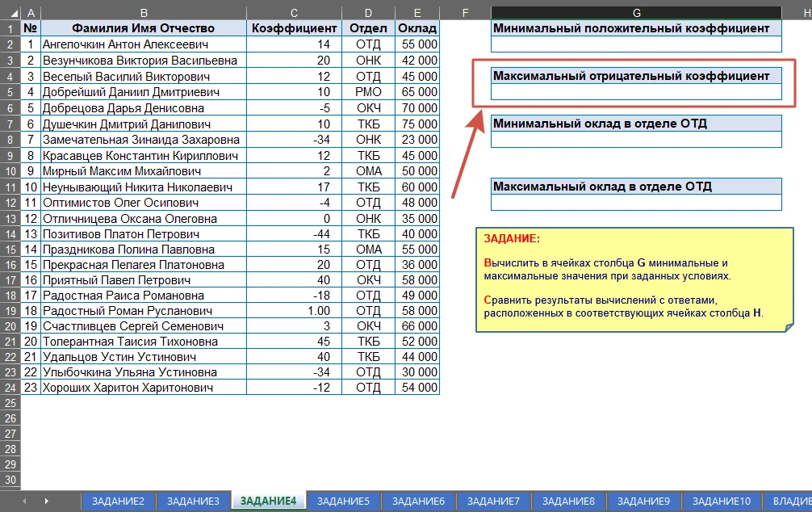Select the Минимальный оклад в отделе ОТД heading
812x512 pixels.
[x=637, y=124]
